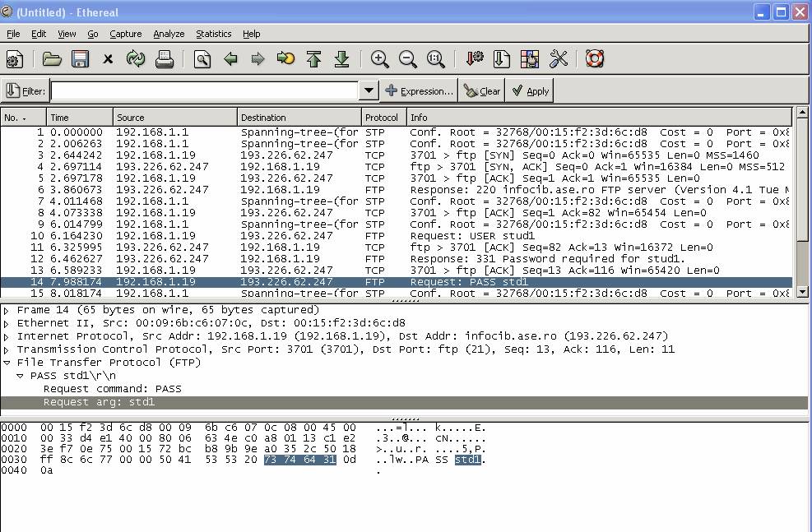The image size is (812, 532).
Task: Expand the Ethernet II tree node
Action: tap(7, 324)
